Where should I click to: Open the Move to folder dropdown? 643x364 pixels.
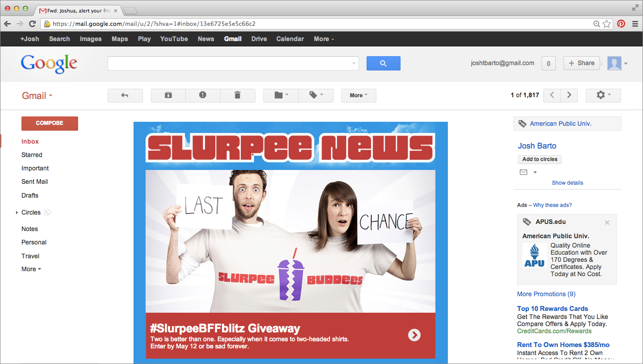coord(281,95)
